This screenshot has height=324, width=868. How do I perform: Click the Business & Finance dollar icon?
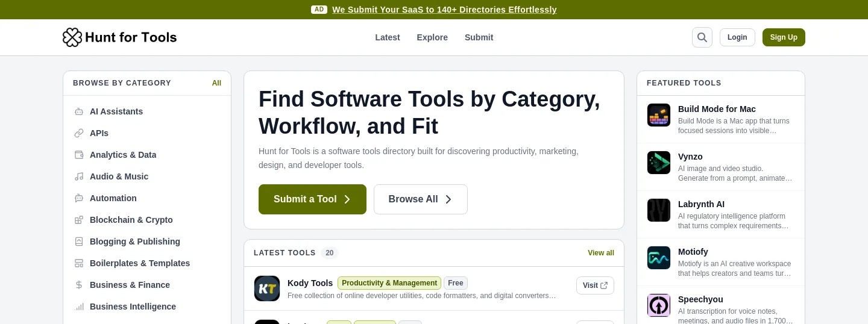(79, 285)
